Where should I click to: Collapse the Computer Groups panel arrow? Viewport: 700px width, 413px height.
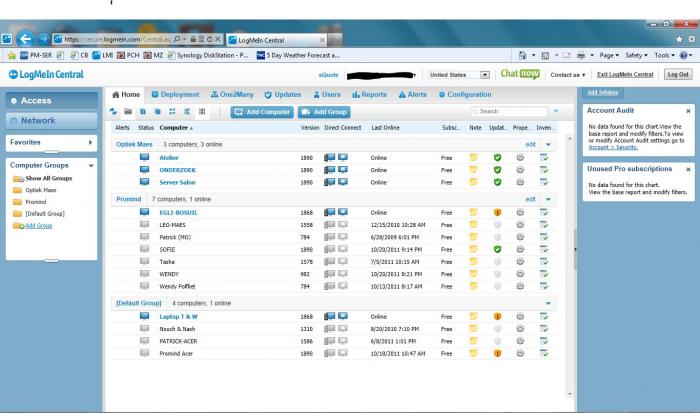pyautogui.click(x=91, y=166)
